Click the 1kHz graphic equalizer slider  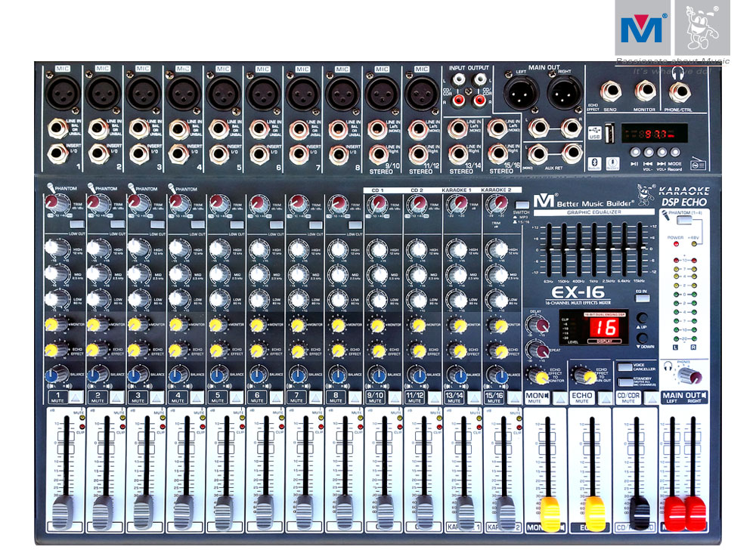594,250
